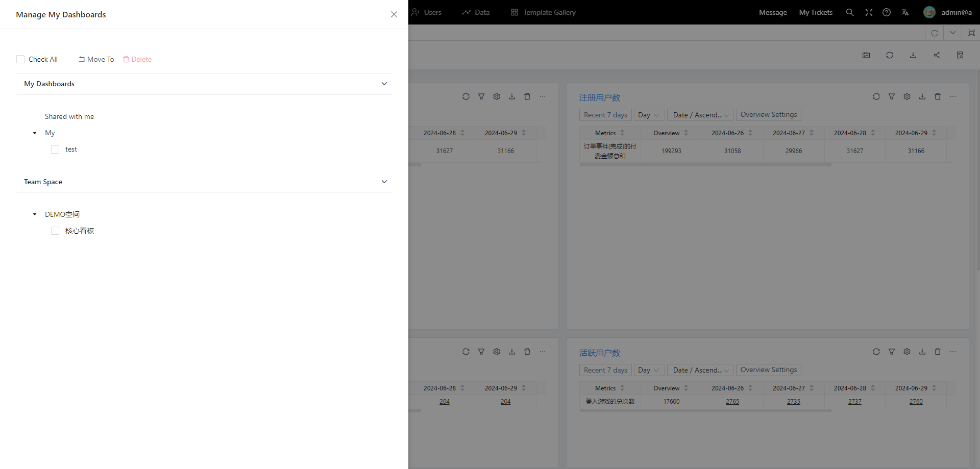The width and height of the screenshot is (980, 469).
Task: Close the Manage My Dashboards panel
Action: click(394, 14)
